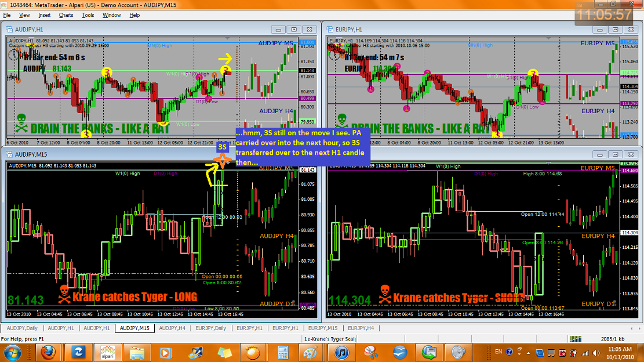Viewport: 644px width, 362px height.
Task: Open the Tools menu
Action: (88, 15)
